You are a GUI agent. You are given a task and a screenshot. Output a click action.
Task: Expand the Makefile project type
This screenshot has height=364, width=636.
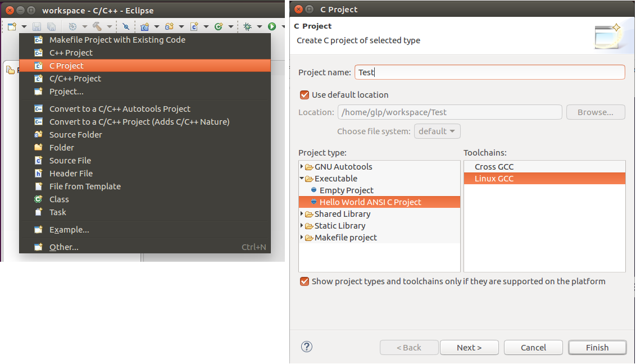(x=302, y=237)
